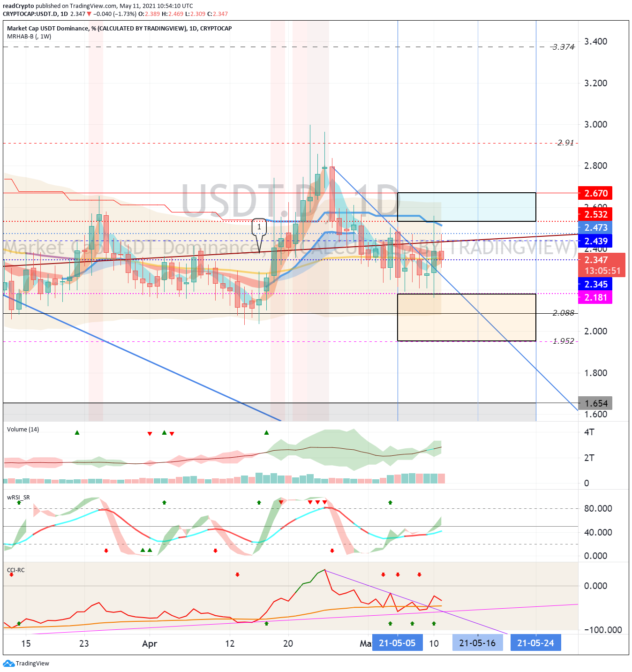Click the 2.088 line label
Screen dimensions: 632x672
[563, 313]
